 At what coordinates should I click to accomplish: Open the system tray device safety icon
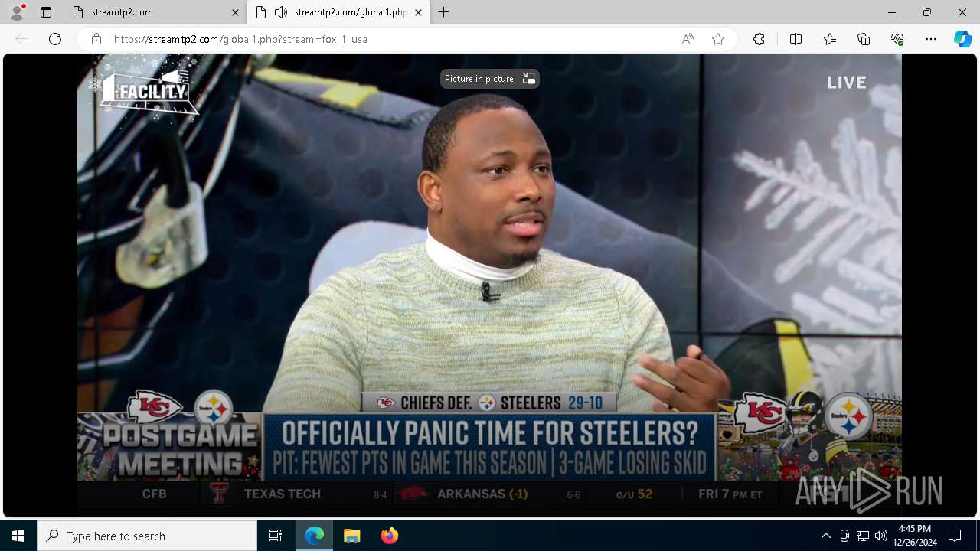(x=844, y=536)
